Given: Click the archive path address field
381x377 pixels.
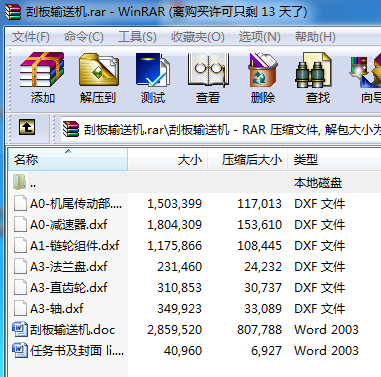Looking at the screenshot, I should pyautogui.click(x=221, y=129).
